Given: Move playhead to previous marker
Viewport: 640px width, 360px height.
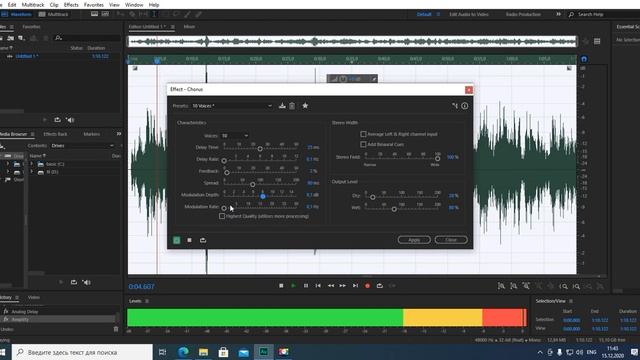Looking at the screenshot, I should click(318, 286).
